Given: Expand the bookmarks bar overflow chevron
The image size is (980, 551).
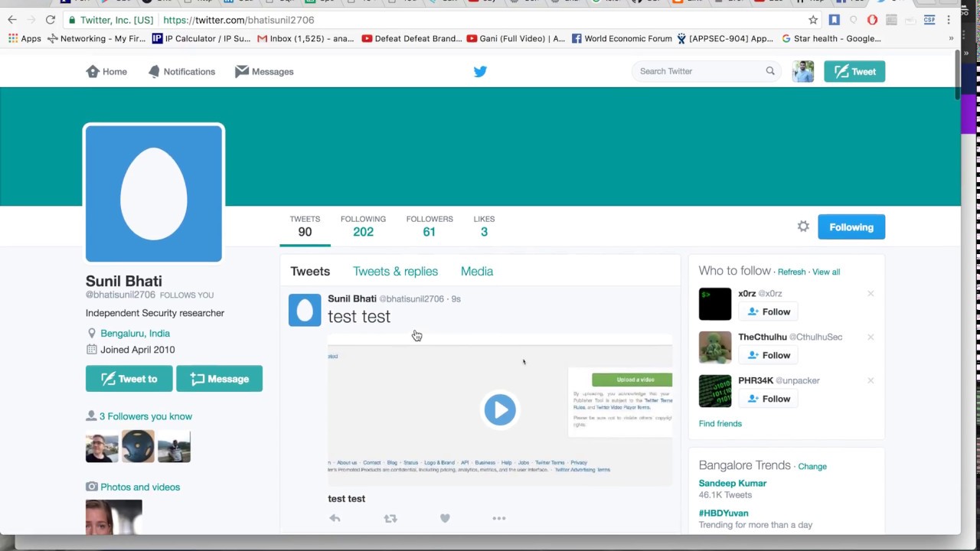Looking at the screenshot, I should point(951,38).
